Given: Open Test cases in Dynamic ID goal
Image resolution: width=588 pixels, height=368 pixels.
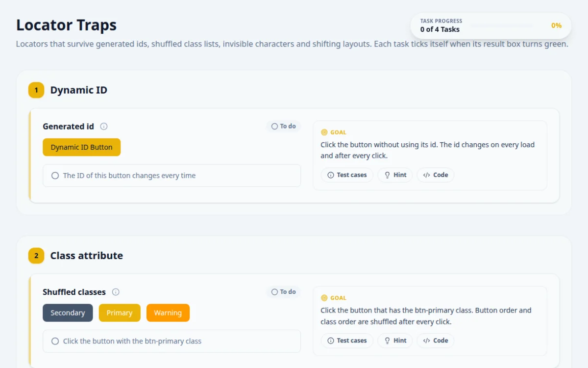Looking at the screenshot, I should tap(347, 175).
